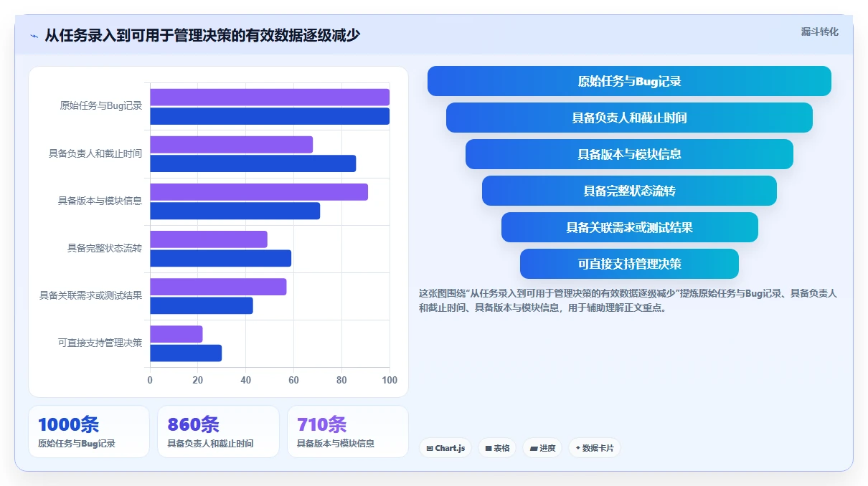Click the chart axis label 具备负责人和截止时间
Image resolution: width=868 pixels, height=486 pixels.
(95, 153)
